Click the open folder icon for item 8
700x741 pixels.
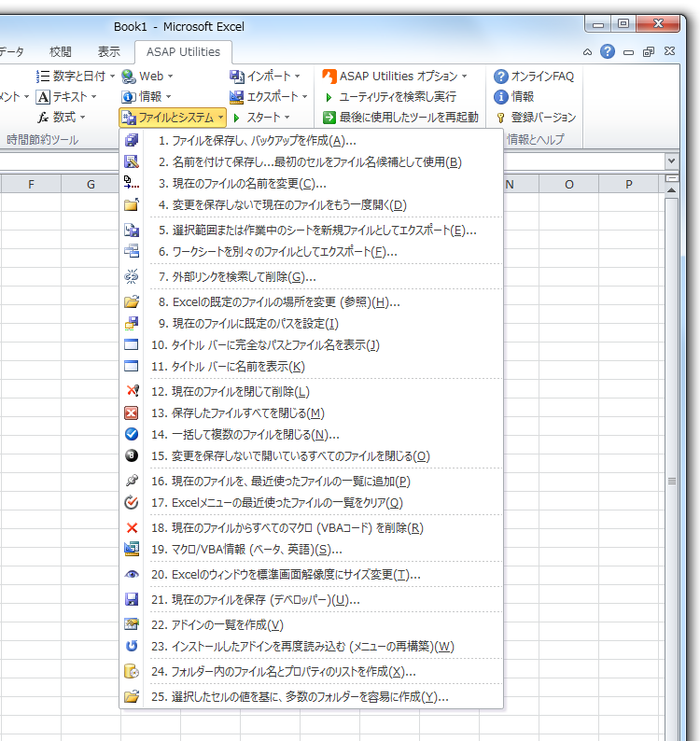coord(132,302)
